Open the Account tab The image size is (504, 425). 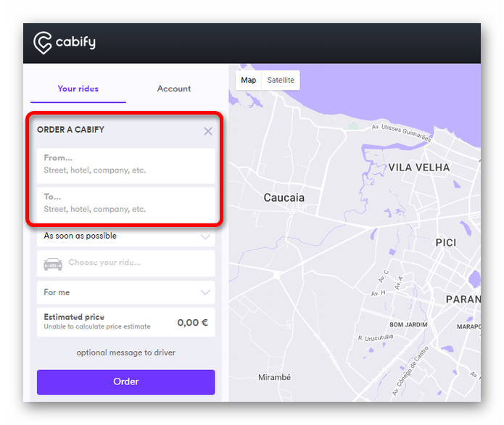pyautogui.click(x=174, y=88)
